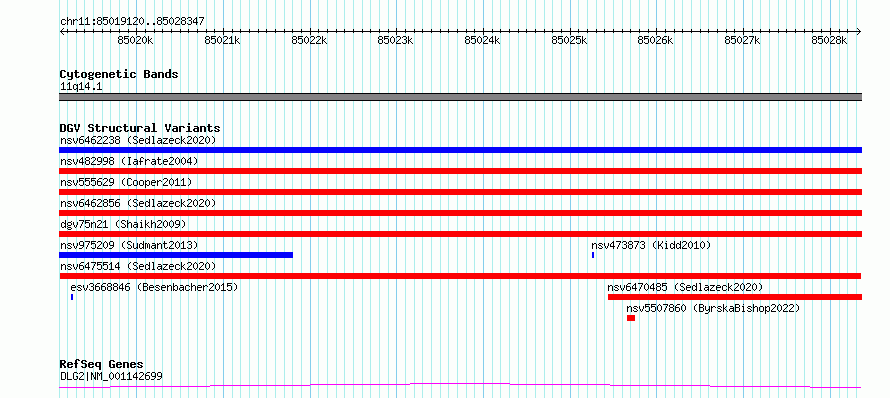Viewport: 890px width, 398px height.
Task: Click the dgv75n21 (Shaikh2009) label
Action: (123, 224)
